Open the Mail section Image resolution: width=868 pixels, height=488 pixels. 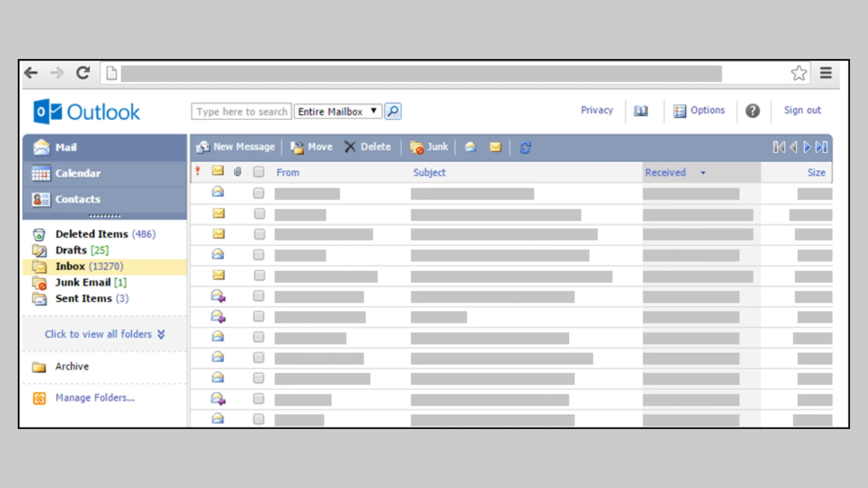pos(105,148)
